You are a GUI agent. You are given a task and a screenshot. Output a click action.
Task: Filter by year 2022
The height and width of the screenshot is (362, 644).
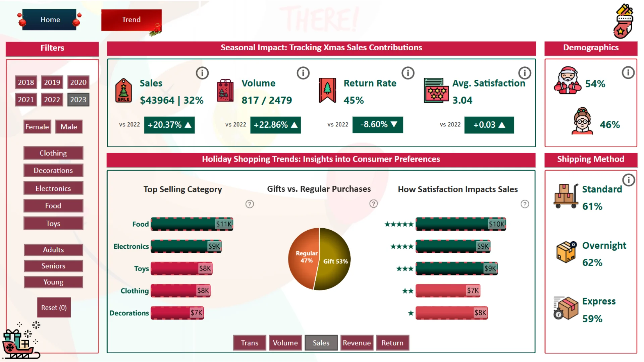pyautogui.click(x=52, y=100)
